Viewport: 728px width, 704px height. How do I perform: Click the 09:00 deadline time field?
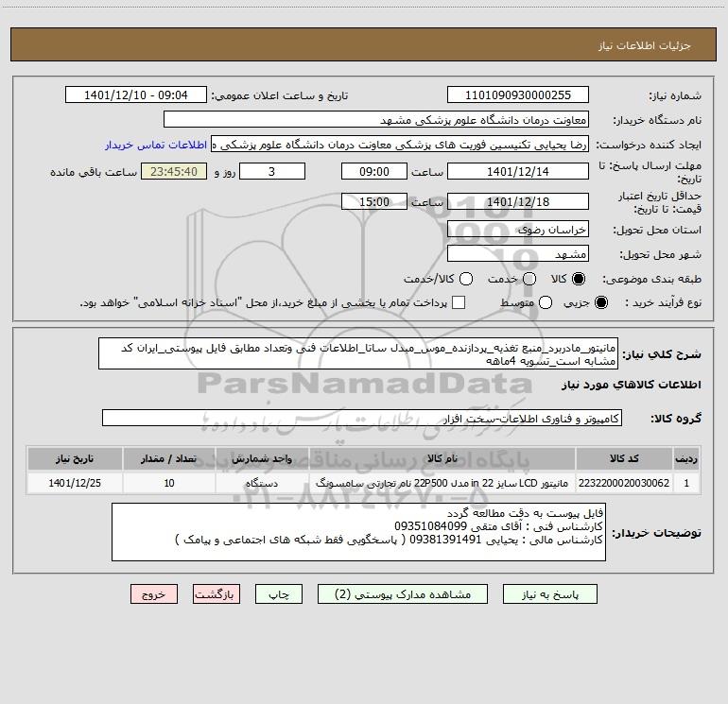click(374, 171)
